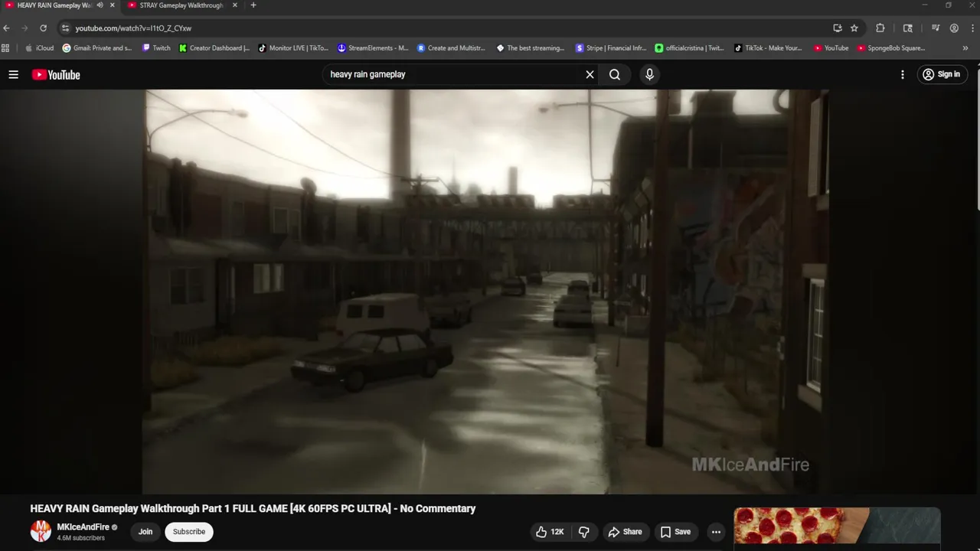The height and width of the screenshot is (551, 980).
Task: Click the video player to pause playback
Action: click(485, 291)
